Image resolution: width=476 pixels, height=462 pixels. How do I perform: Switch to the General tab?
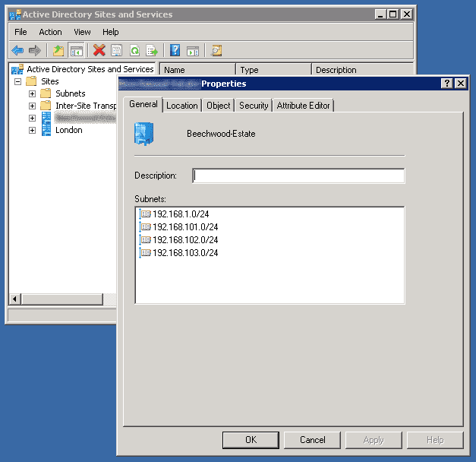[143, 104]
